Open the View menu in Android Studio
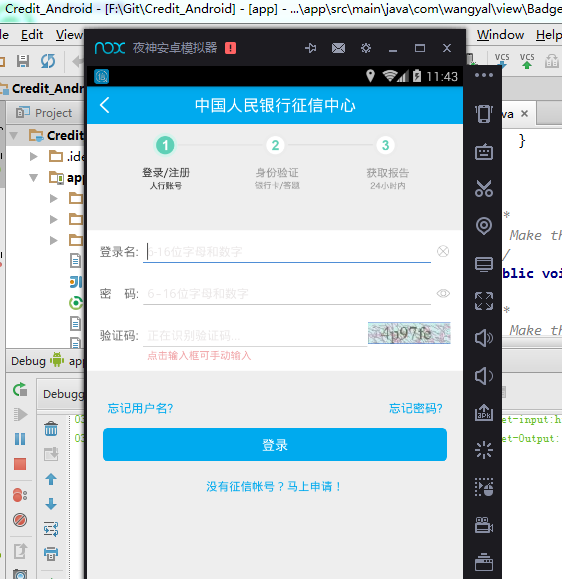 (69, 35)
